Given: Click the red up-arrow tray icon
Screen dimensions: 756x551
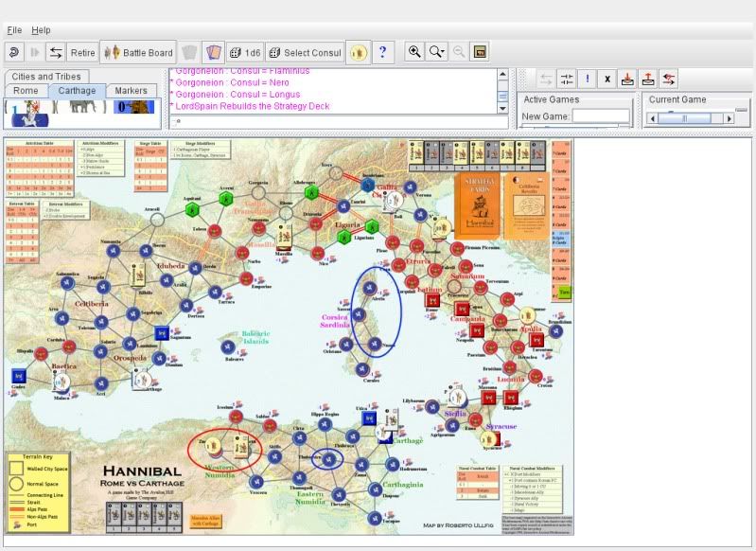Looking at the screenshot, I should [648, 79].
